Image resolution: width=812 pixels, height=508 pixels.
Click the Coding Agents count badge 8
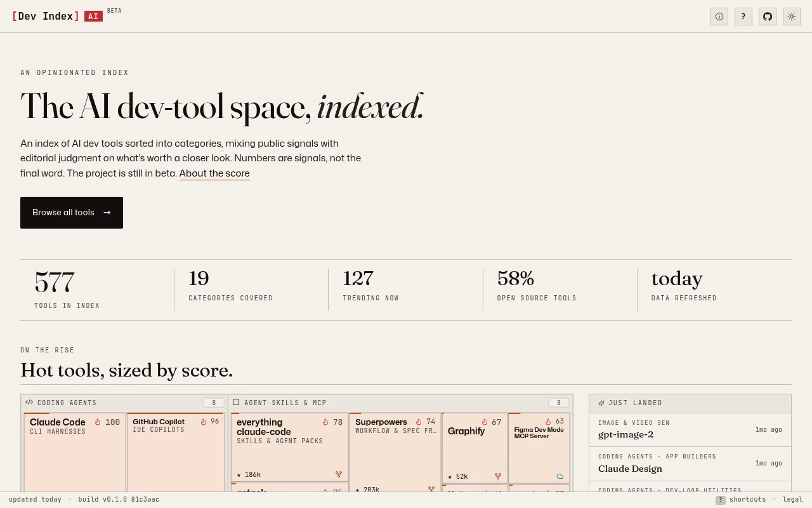[x=214, y=403]
